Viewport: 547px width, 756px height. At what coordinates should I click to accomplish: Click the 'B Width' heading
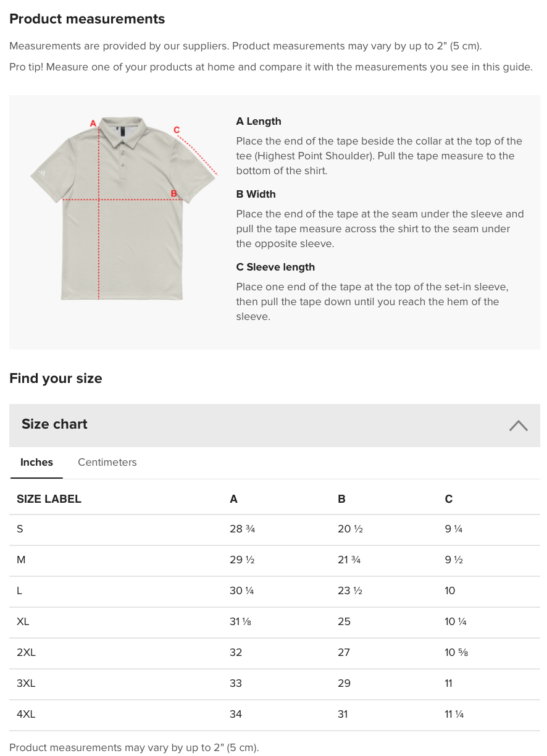click(256, 195)
